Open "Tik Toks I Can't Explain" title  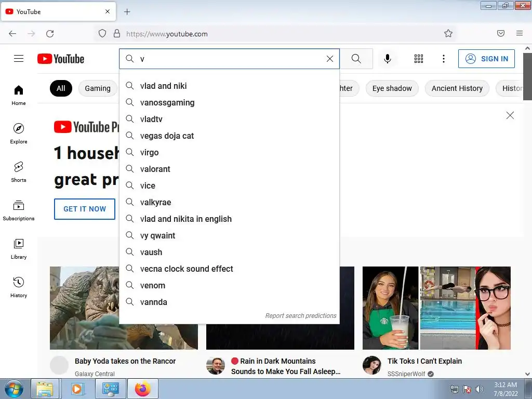(x=425, y=361)
